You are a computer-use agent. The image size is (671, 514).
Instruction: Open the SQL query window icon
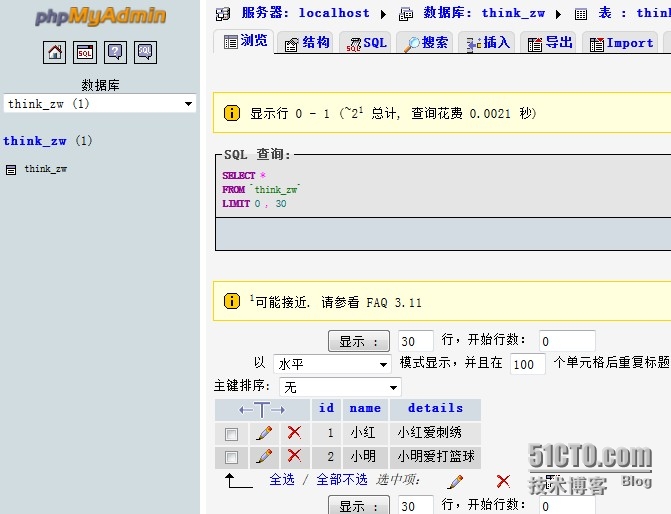[x=85, y=52]
